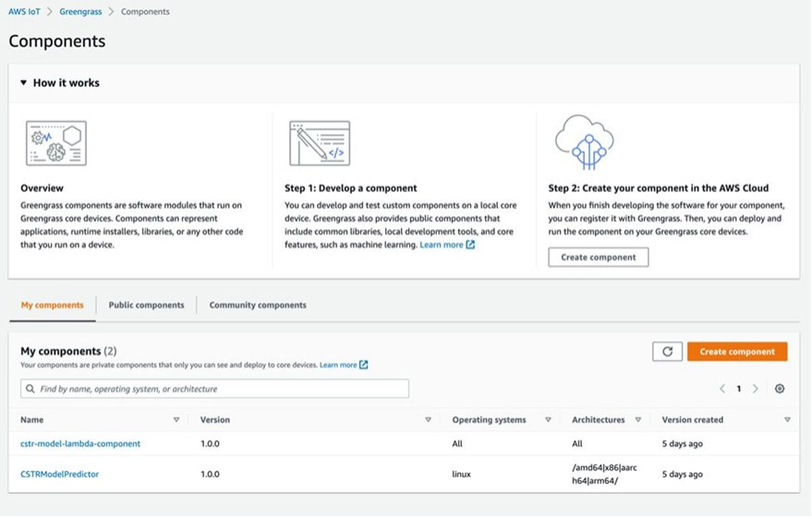
Task: Click 1.0.0 version of CSTRModelPredictor
Action: pos(210,474)
